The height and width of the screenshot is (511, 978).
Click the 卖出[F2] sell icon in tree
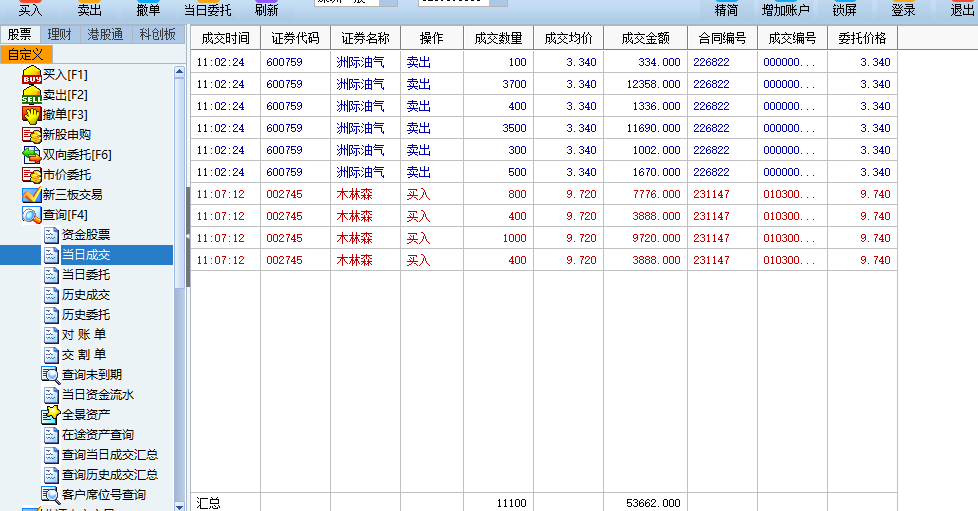(x=31, y=95)
